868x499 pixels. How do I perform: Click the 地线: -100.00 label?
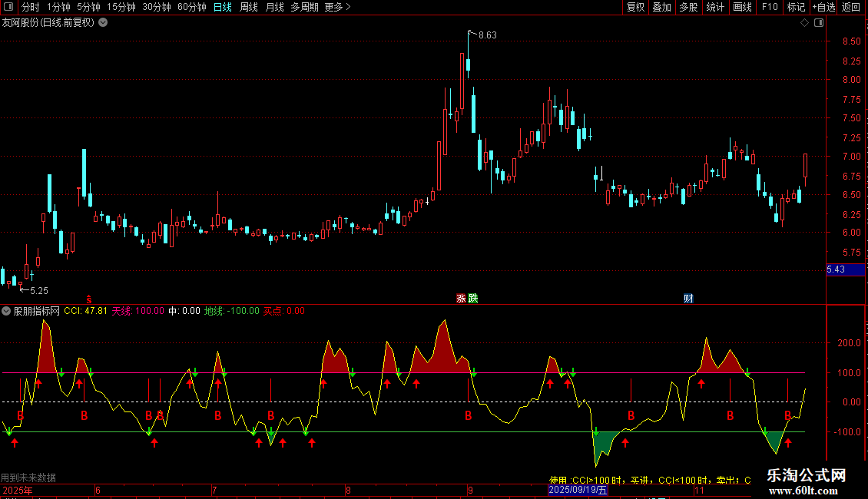tap(231, 311)
